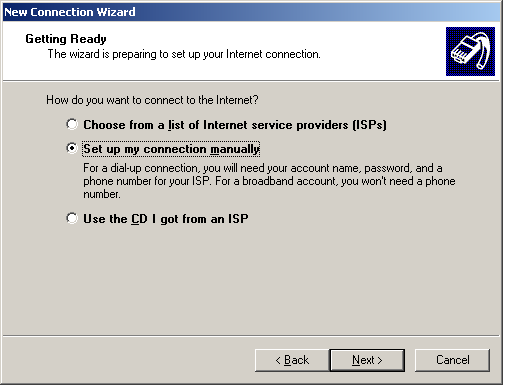This screenshot has height=385, width=512.
Task: Click the dial-up connection description paragraph
Action: pyautogui.click(x=269, y=181)
